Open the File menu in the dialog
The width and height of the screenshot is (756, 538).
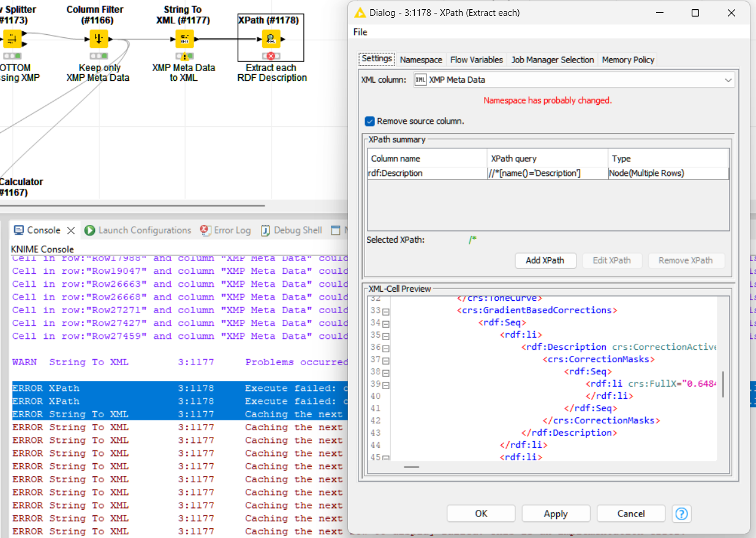[x=360, y=32]
